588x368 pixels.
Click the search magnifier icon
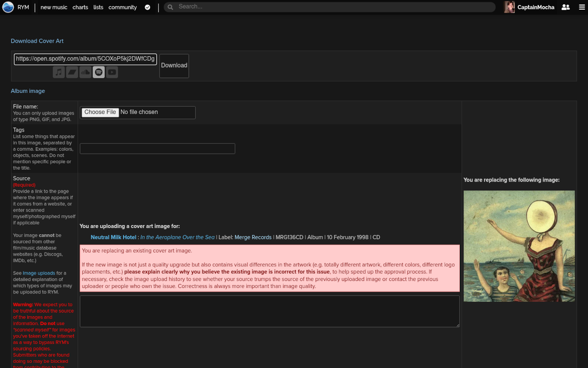170,7
